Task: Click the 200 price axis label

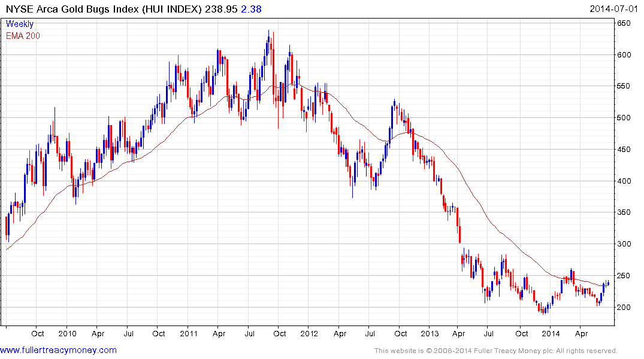Action: click(624, 308)
